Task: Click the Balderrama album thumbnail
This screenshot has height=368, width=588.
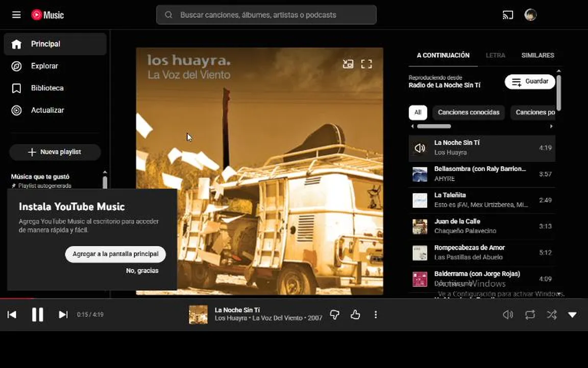Action: pos(420,280)
